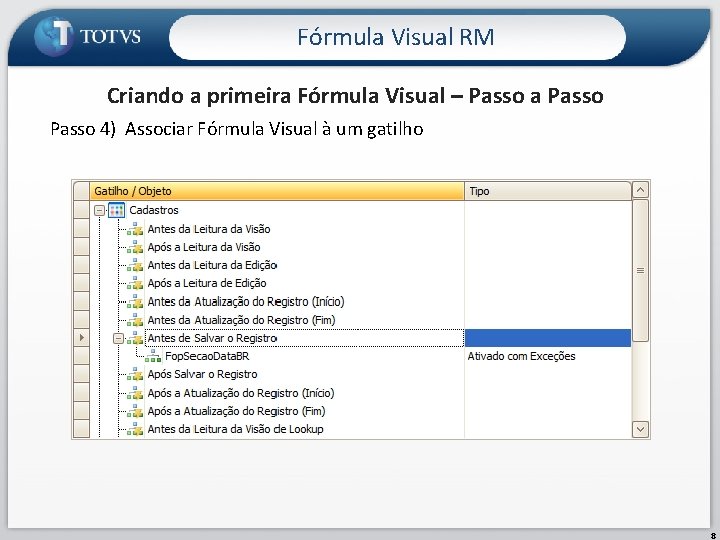Click the current-row indicator arrow in row header

click(82, 338)
